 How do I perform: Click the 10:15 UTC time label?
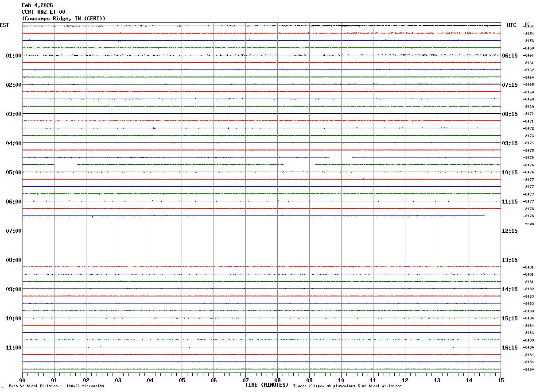pyautogui.click(x=510, y=173)
